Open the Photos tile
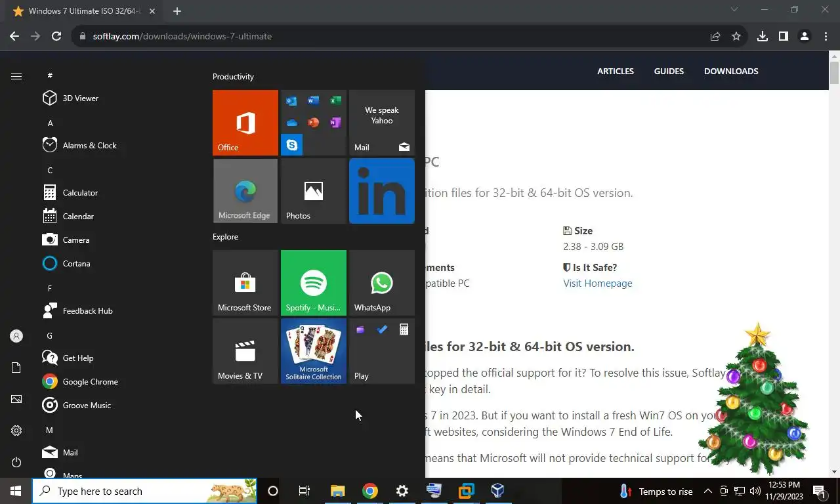This screenshot has width=840, height=504. [x=314, y=191]
